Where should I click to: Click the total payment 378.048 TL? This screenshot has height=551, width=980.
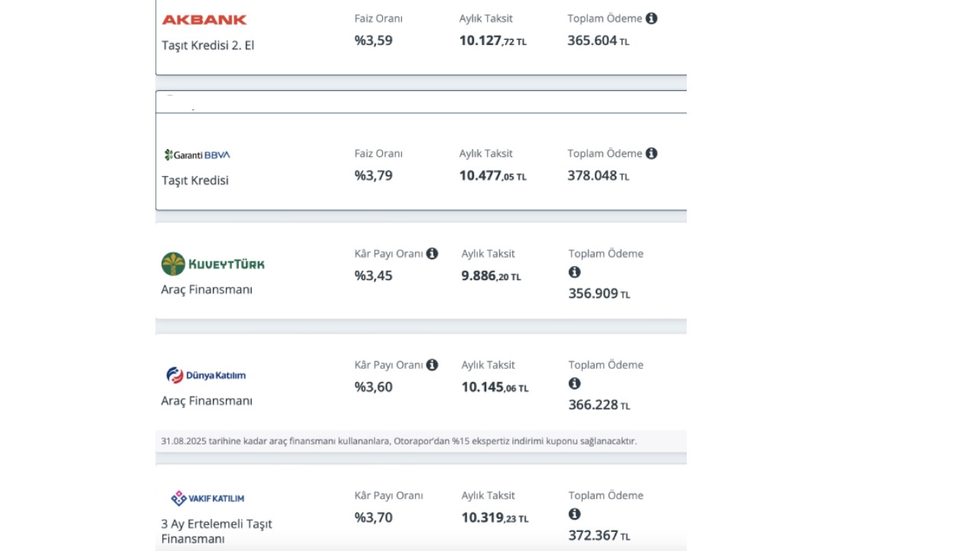(599, 176)
